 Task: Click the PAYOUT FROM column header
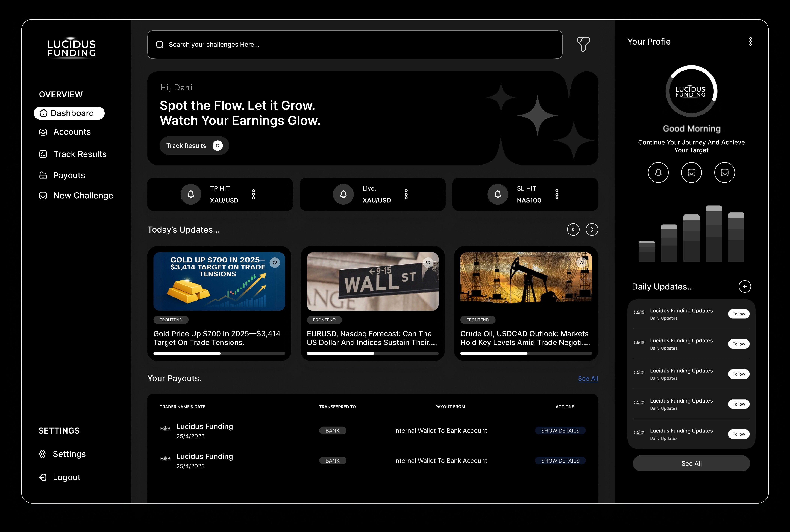pyautogui.click(x=450, y=407)
